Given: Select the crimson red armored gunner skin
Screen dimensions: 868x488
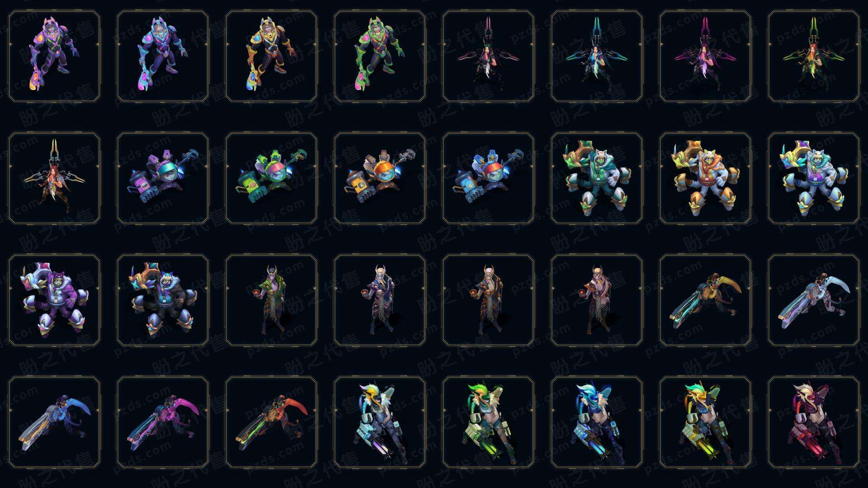Looking at the screenshot, I should pyautogui.click(x=814, y=422).
